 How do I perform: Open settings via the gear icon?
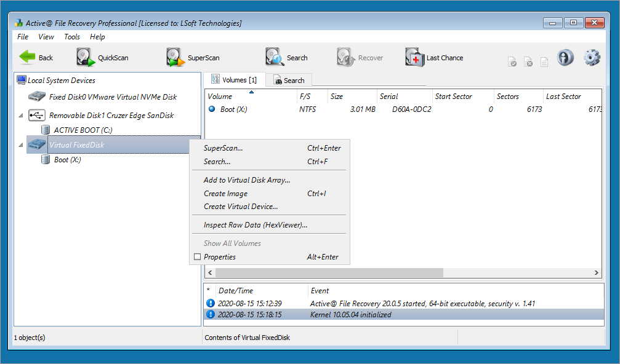coord(592,58)
